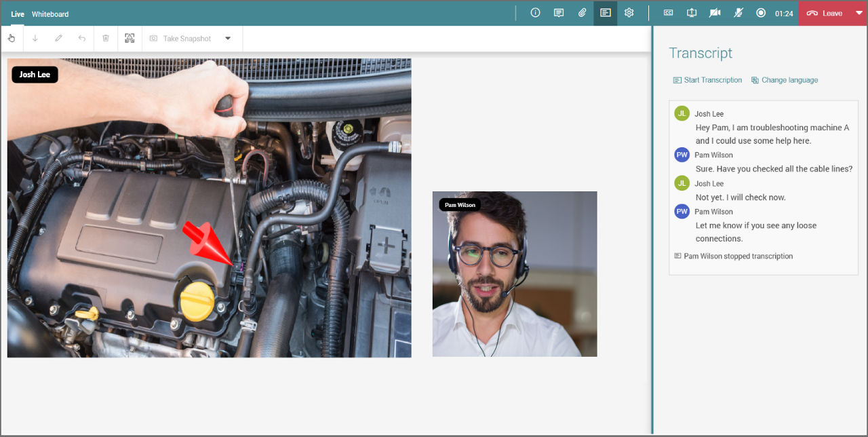Click Change language link
Screen dimensions: 868x437
click(x=785, y=80)
